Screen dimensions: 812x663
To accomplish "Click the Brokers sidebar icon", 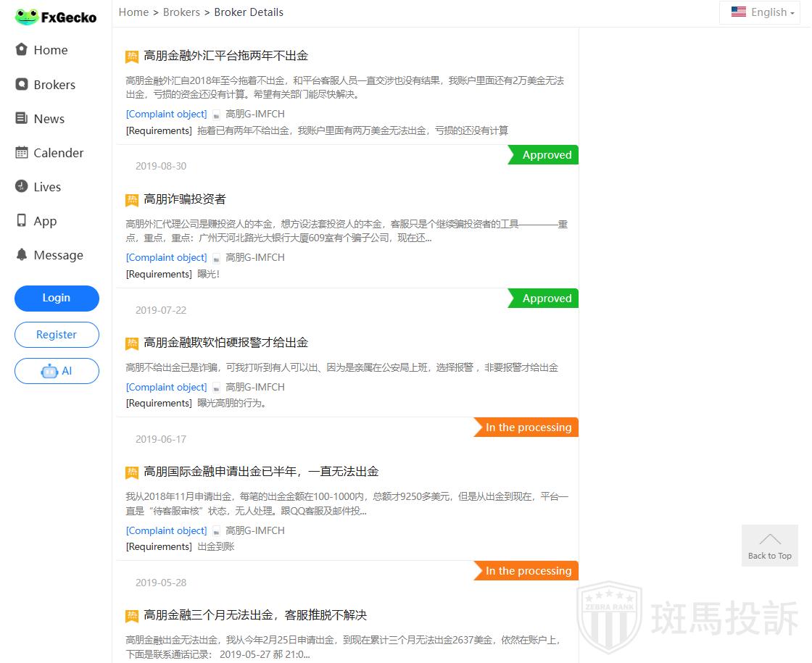I will coord(22,84).
